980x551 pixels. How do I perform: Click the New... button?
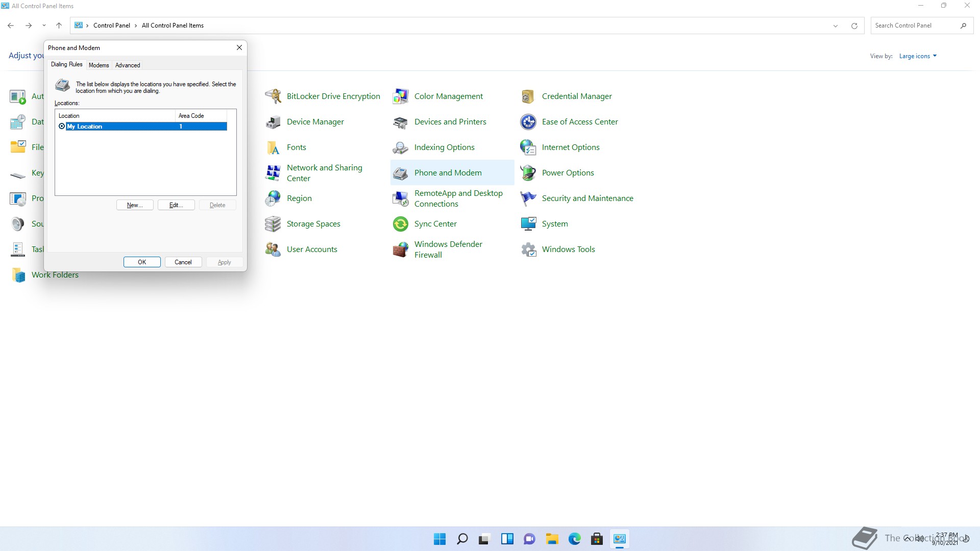[135, 205]
